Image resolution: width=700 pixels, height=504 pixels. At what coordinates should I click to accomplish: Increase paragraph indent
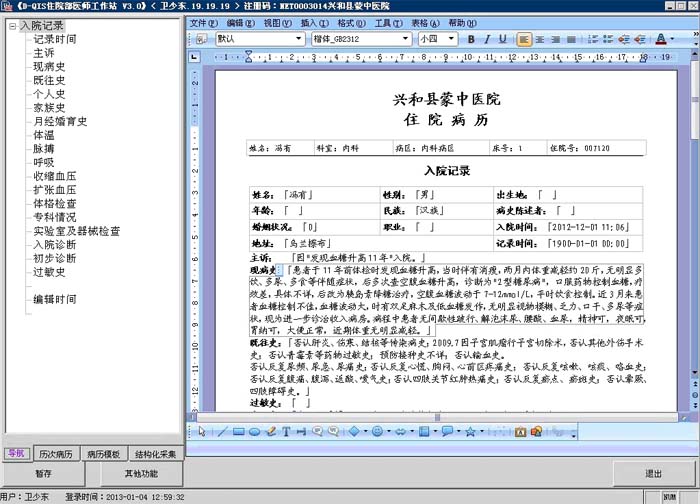tap(639, 39)
